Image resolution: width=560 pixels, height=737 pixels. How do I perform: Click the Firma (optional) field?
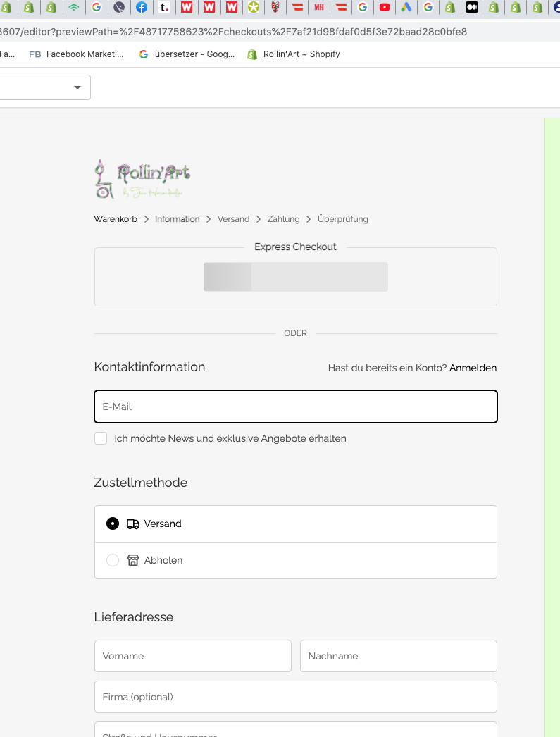pos(295,697)
